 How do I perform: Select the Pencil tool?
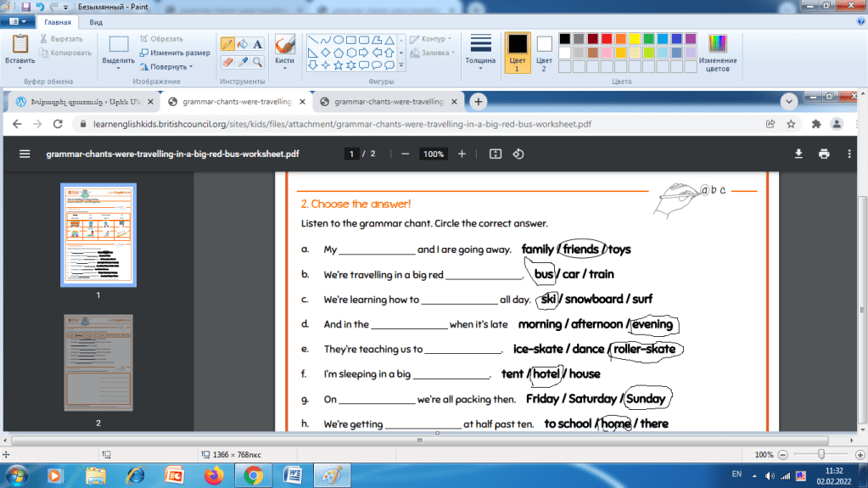pos(227,44)
